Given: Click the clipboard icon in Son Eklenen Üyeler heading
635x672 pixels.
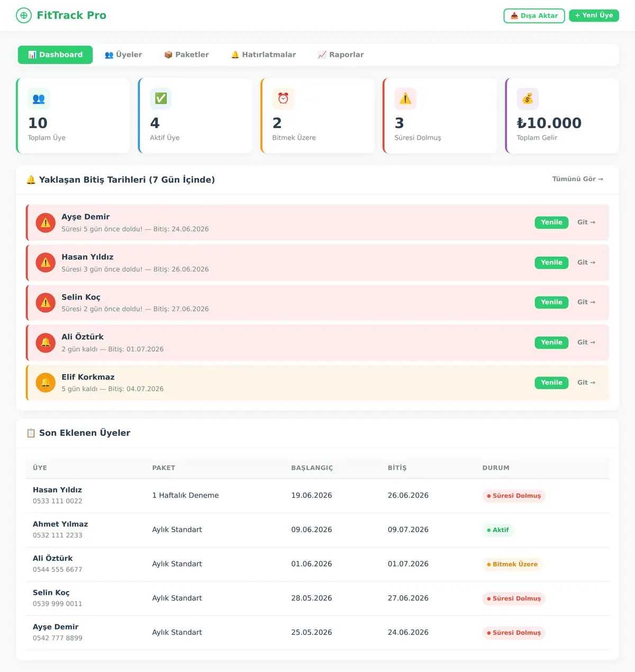Looking at the screenshot, I should click(x=31, y=433).
